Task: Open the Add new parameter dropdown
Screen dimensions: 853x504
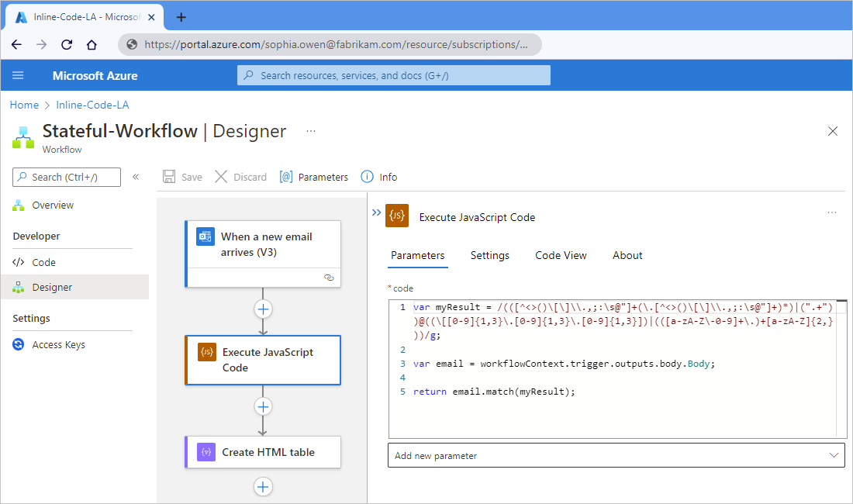Action: 616,455
